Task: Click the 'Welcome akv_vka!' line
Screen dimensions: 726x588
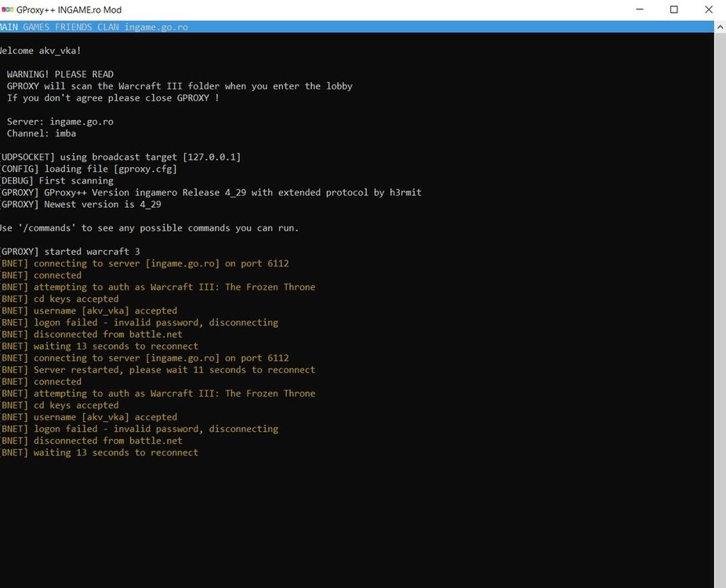Action: coord(39,51)
